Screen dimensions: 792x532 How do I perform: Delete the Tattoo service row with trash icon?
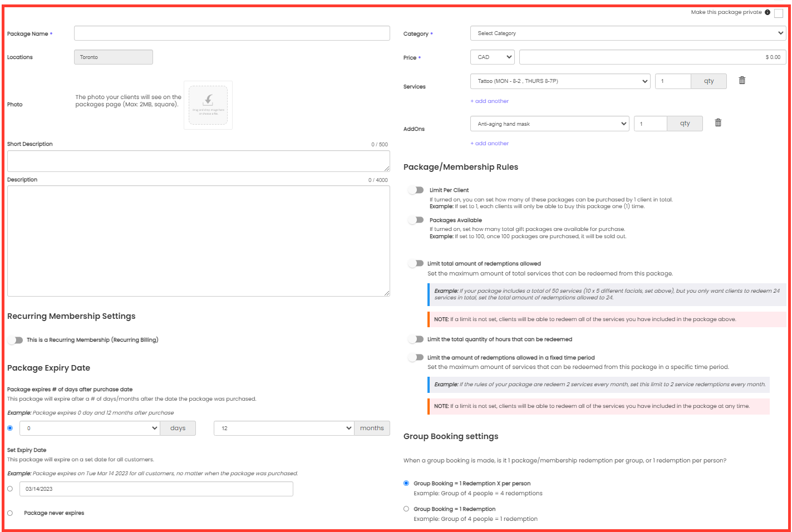[x=742, y=81]
